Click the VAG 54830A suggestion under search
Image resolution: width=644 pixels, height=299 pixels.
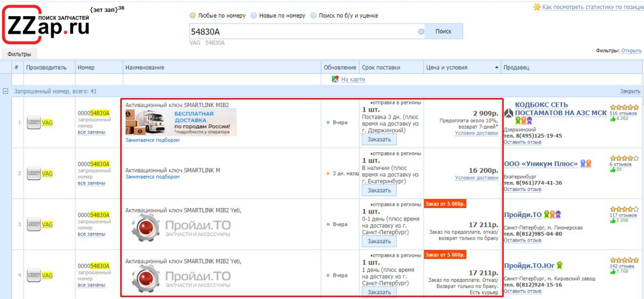tap(207, 43)
